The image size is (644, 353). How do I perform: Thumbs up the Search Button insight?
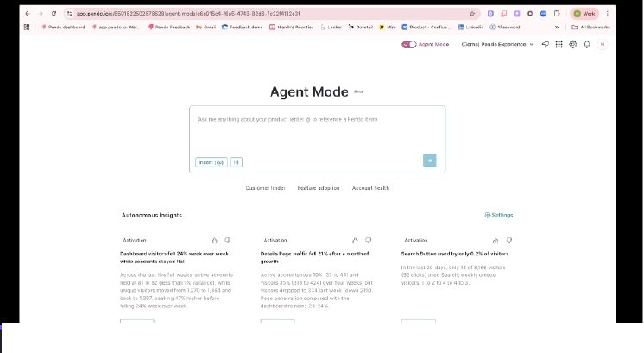pyautogui.click(x=496, y=241)
